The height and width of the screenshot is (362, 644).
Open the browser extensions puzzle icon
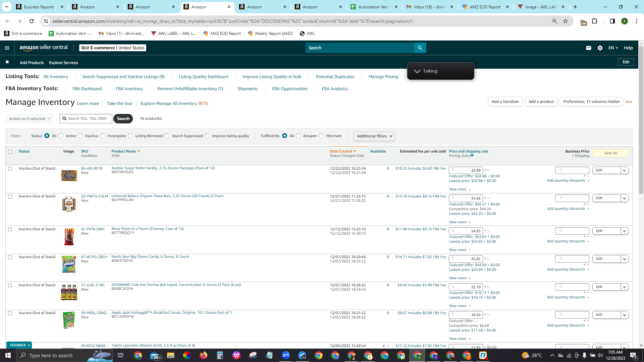pyautogui.click(x=595, y=21)
